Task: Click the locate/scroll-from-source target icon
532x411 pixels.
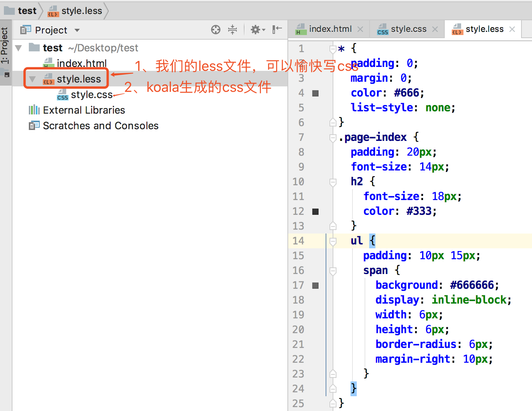Action: pyautogui.click(x=215, y=30)
